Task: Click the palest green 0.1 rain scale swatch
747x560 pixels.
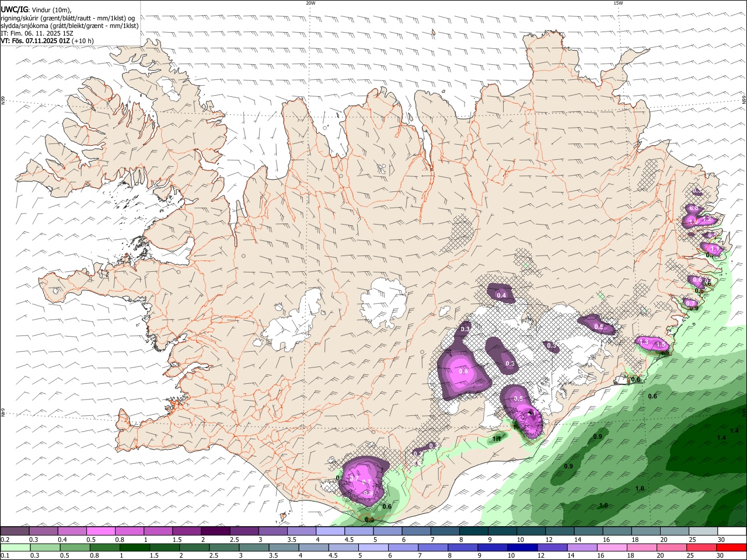Action: coord(15,548)
